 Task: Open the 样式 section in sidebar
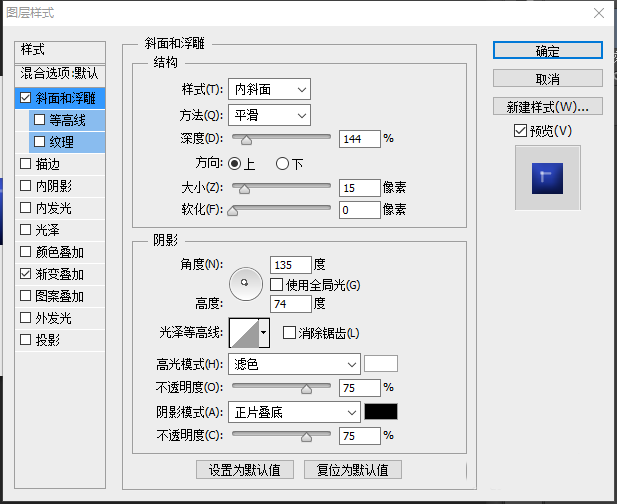[60, 50]
